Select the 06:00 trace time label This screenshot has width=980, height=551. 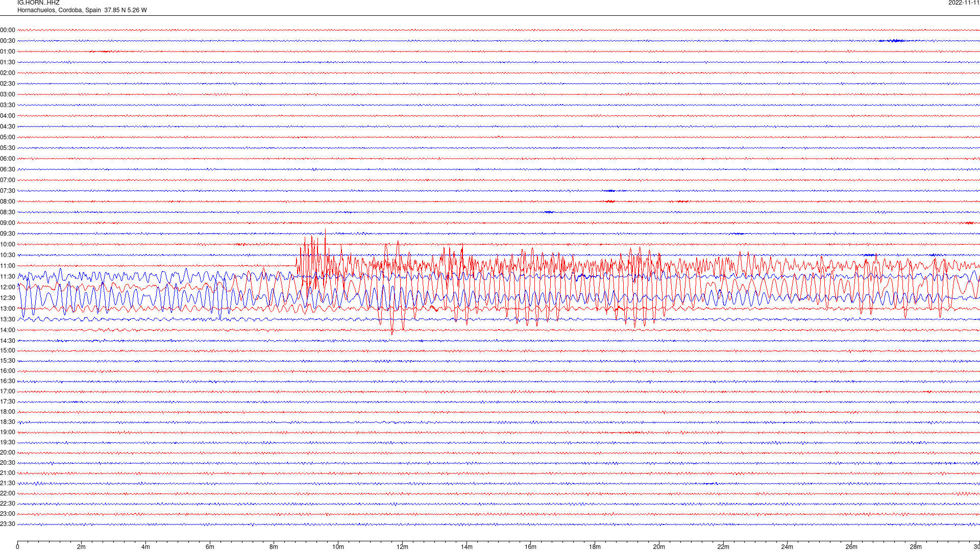click(x=8, y=159)
